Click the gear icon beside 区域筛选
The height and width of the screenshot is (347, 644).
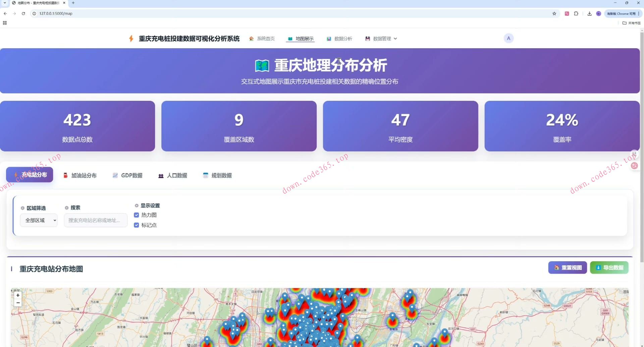22,208
